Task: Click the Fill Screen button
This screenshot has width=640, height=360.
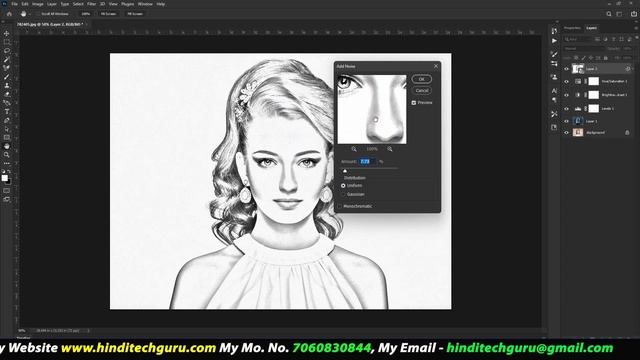Action: [x=135, y=14]
